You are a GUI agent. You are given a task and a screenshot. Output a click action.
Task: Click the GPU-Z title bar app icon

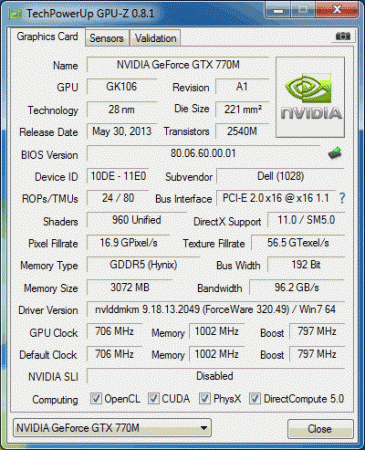tap(15, 14)
